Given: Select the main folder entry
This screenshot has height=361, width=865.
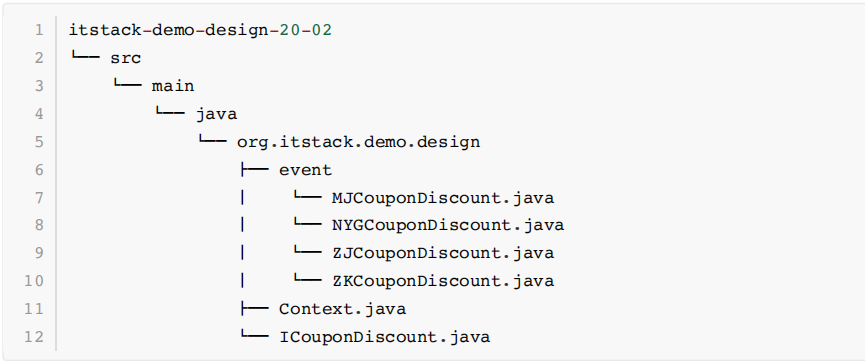Looking at the screenshot, I should point(173,86).
